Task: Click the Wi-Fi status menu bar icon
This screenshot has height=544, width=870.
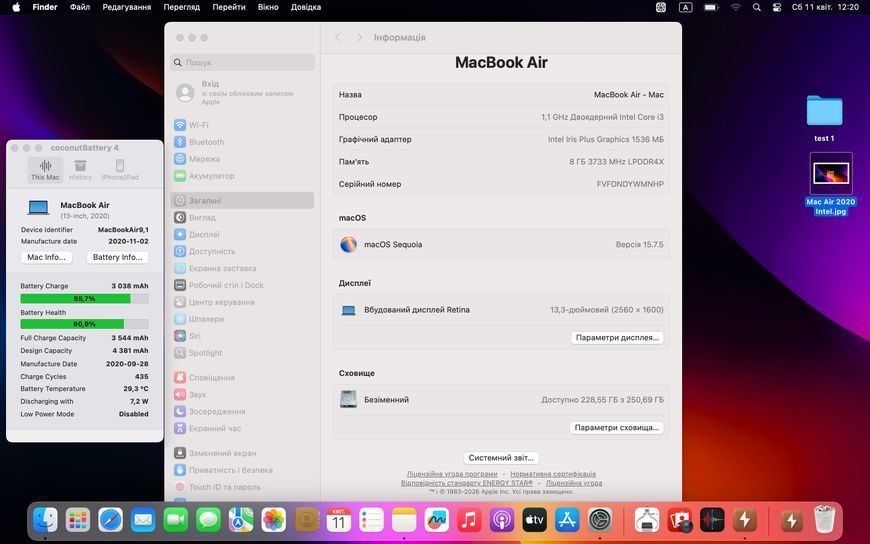Action: click(x=736, y=7)
